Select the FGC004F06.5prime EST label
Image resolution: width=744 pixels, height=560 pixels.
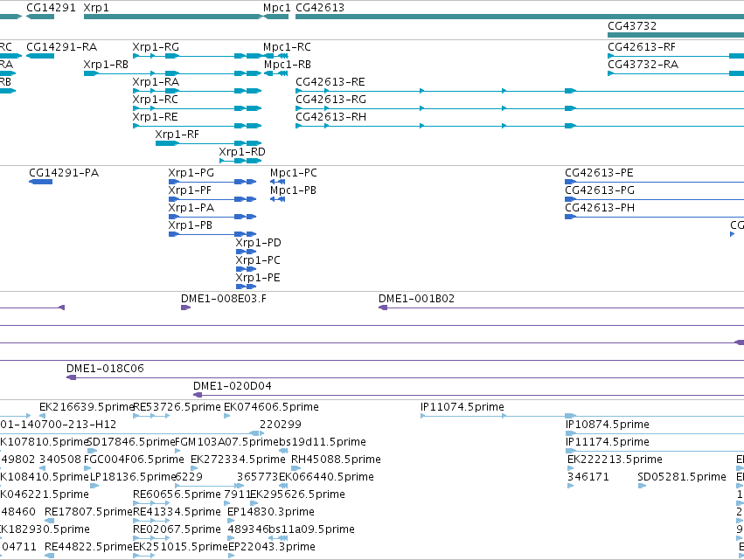(134, 460)
